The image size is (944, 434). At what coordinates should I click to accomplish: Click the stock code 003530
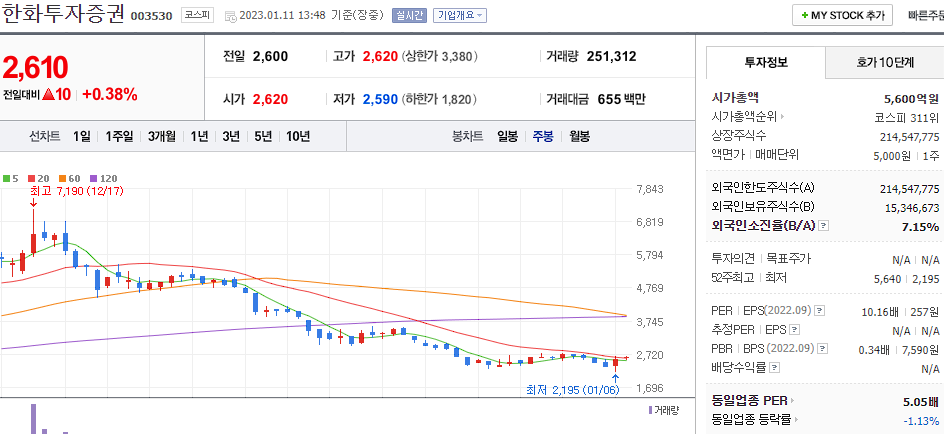(x=151, y=17)
